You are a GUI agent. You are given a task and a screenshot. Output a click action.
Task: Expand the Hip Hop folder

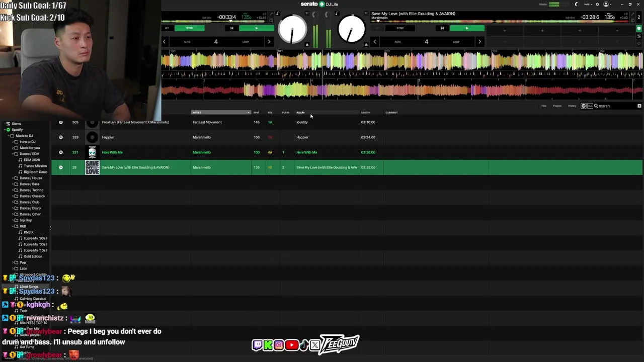13,220
